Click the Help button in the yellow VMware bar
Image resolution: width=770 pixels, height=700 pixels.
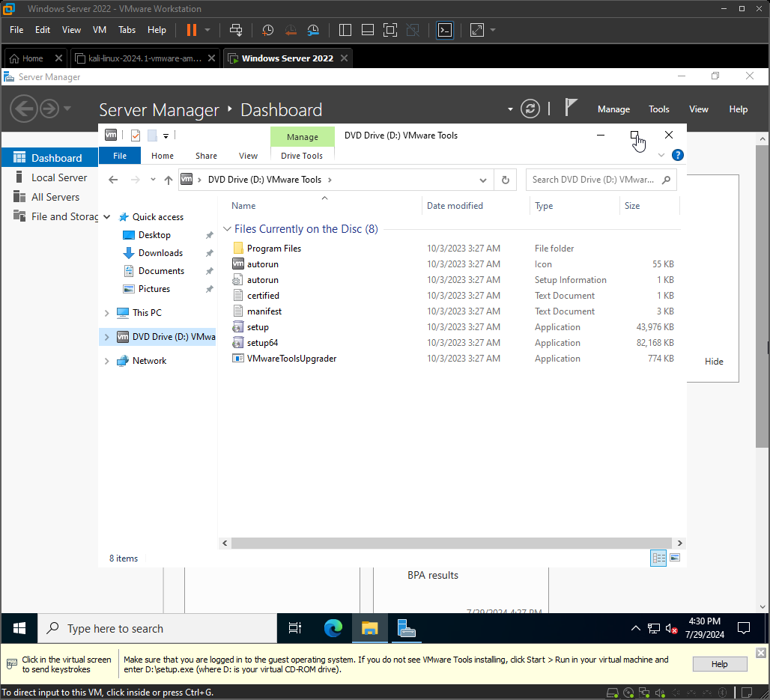(719, 664)
